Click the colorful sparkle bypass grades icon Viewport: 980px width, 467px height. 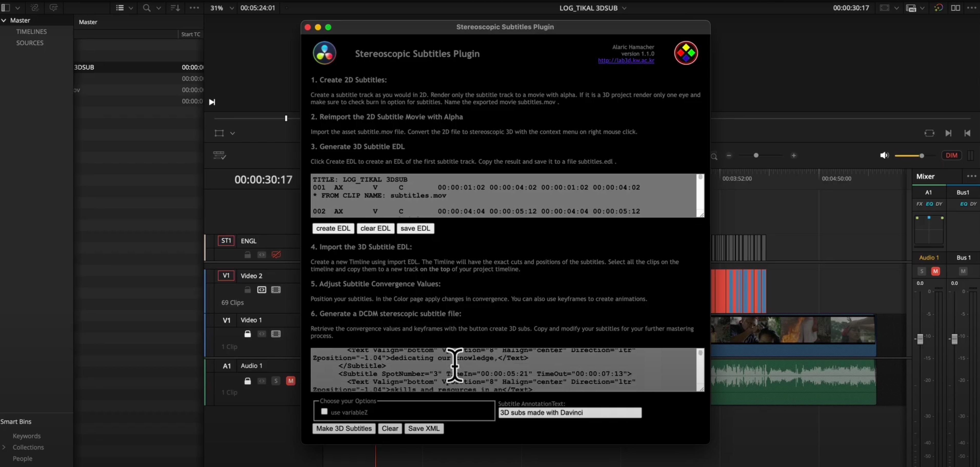tap(938, 8)
